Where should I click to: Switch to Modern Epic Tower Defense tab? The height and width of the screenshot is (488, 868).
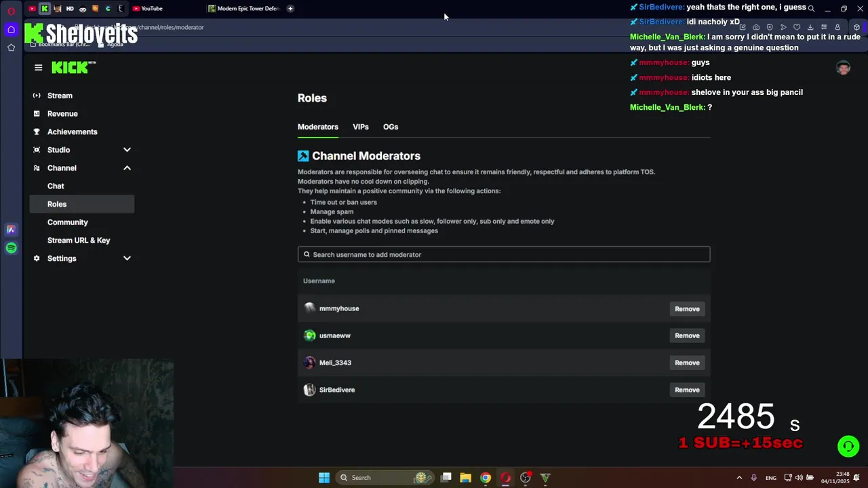[244, 8]
